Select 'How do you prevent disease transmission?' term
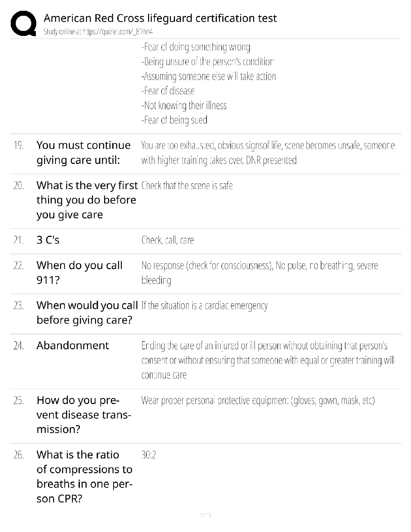411x532 pixels. click(x=84, y=415)
